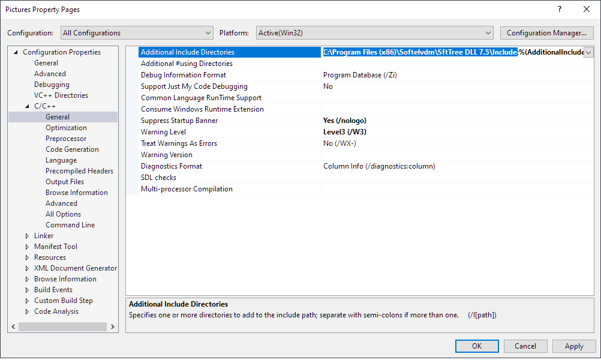Viewport: 601px width, 360px height.
Task: Select Browse Information under C/C++
Action: pos(77,192)
